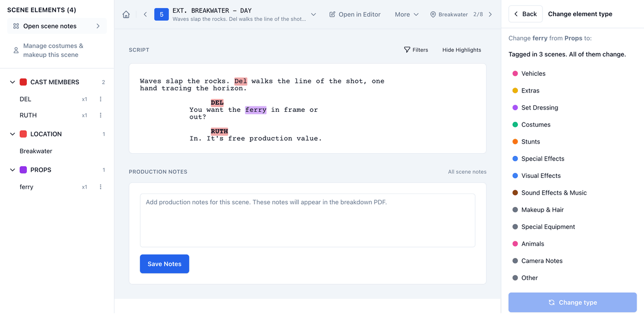Click the red LOCATION color swatch

coord(23,134)
